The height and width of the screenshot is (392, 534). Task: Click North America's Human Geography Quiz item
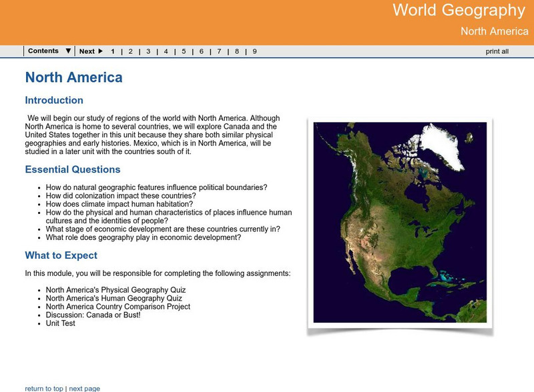pos(113,299)
